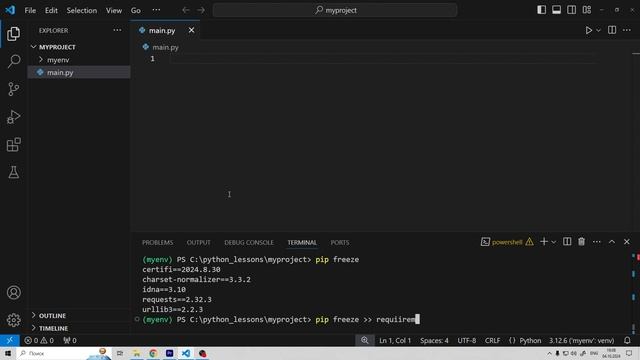Image resolution: width=640 pixels, height=360 pixels.
Task: Open Windows Start button
Action: [8, 353]
